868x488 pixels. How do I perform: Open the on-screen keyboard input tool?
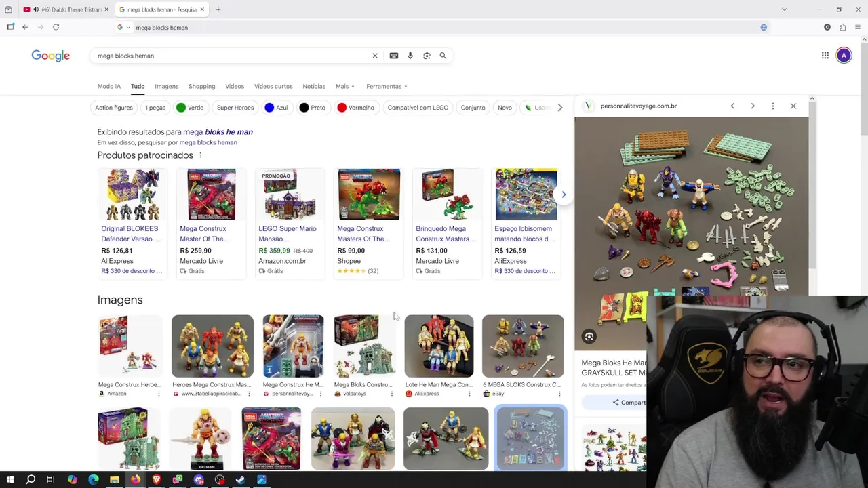394,56
